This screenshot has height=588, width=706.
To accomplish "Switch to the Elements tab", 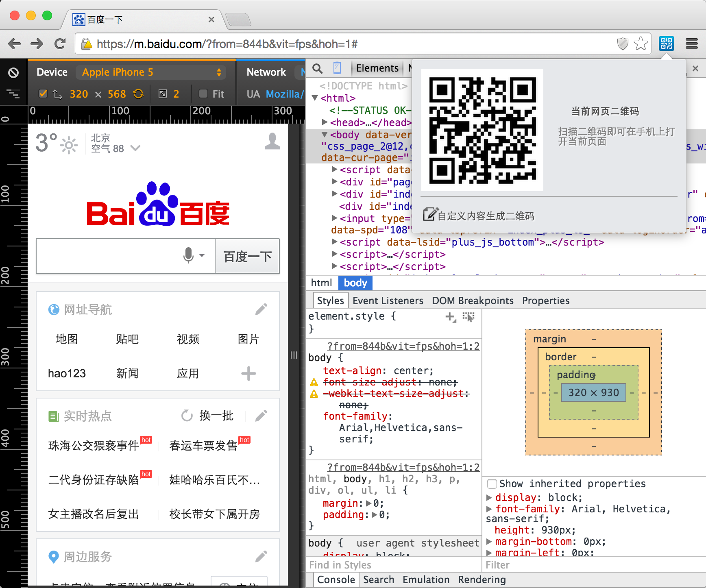I will (377, 68).
